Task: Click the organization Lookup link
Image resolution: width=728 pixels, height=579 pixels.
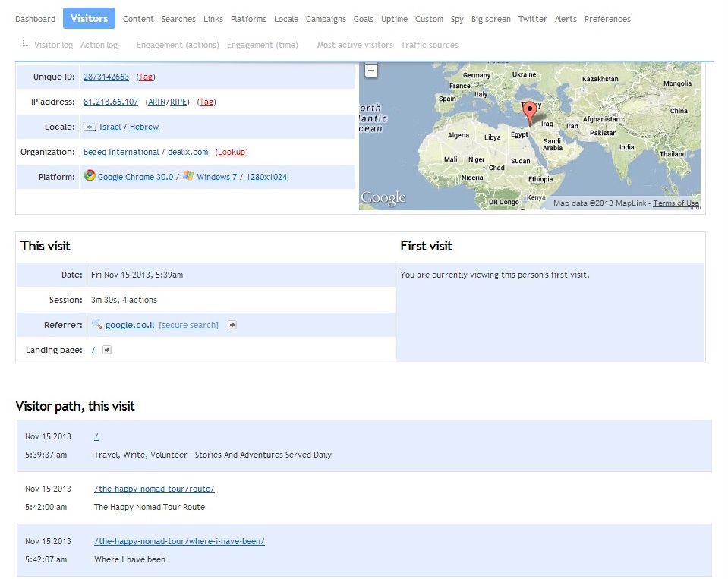Action: point(232,152)
